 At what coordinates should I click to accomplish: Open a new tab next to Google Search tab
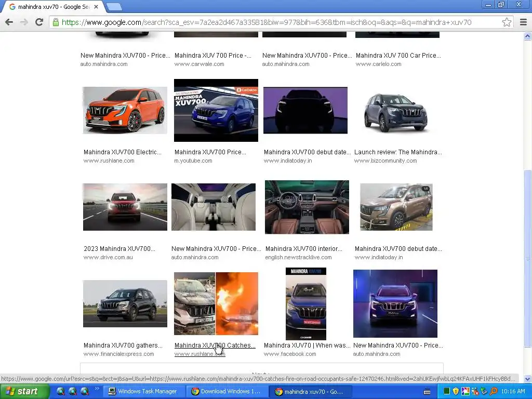pos(114,7)
